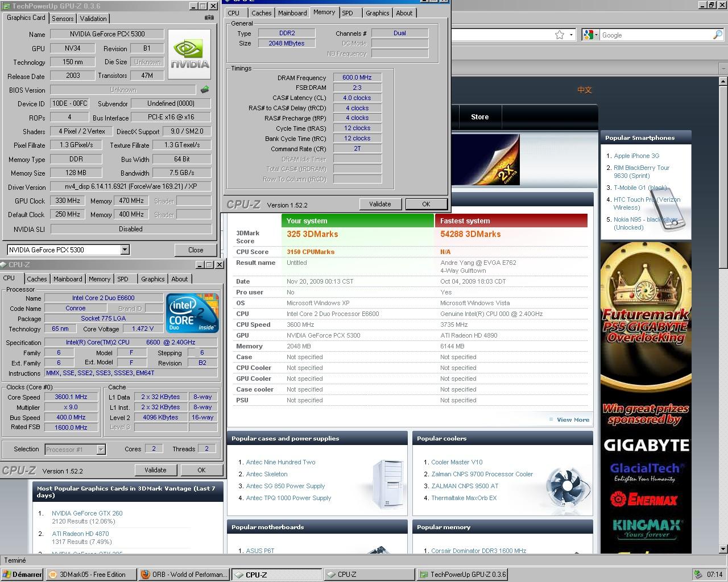Click Validate button in lower CPU-Z window
Image resolution: width=728 pixels, height=582 pixels.
click(155, 470)
